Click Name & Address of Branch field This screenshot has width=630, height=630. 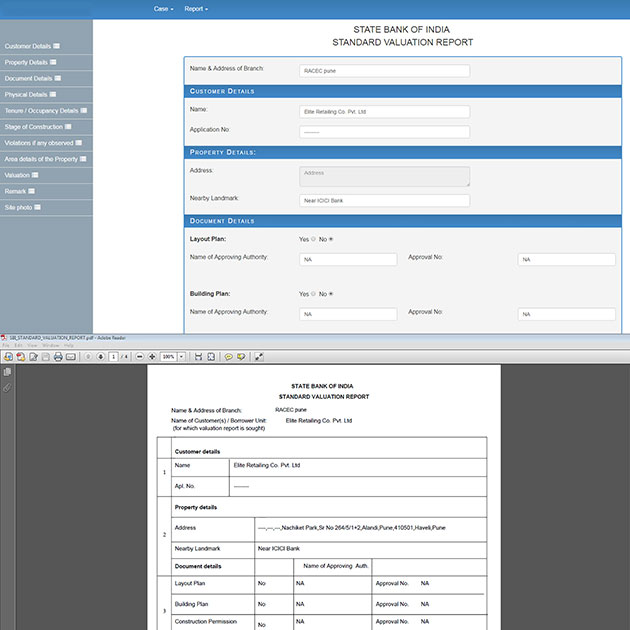click(x=385, y=71)
